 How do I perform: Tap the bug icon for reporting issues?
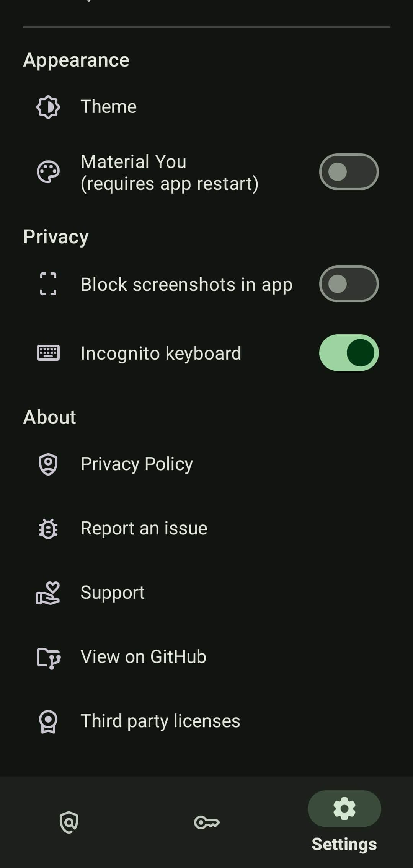[48, 528]
